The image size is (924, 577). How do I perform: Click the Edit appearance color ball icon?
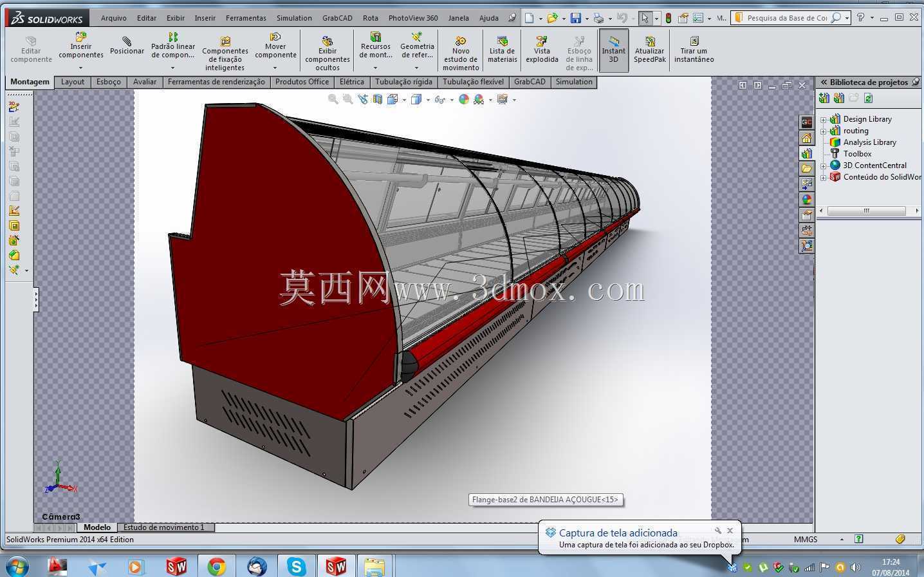tap(464, 99)
